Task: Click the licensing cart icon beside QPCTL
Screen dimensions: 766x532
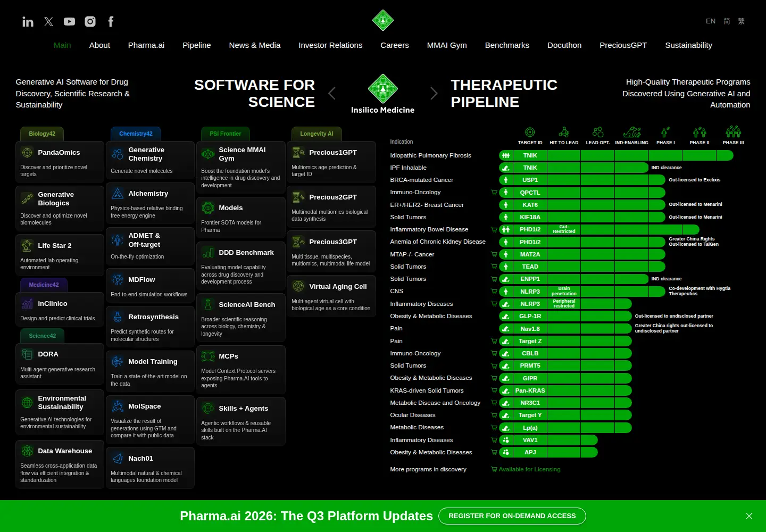Action: click(x=494, y=193)
